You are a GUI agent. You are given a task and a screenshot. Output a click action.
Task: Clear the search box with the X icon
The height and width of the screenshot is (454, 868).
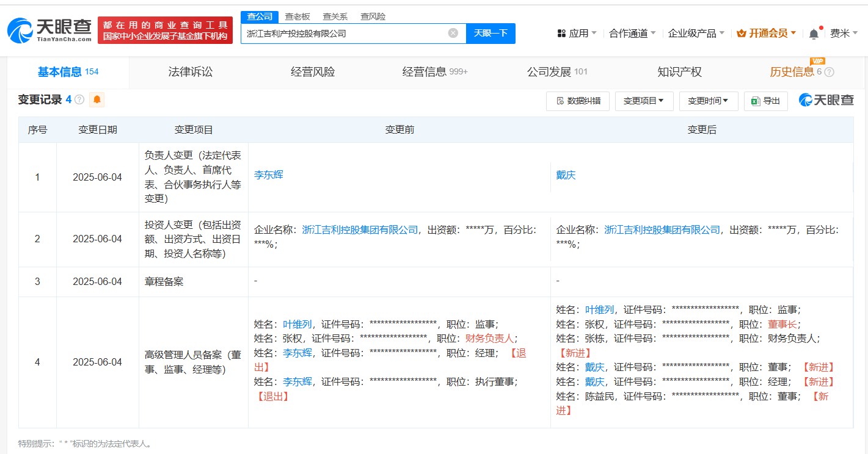(x=453, y=33)
